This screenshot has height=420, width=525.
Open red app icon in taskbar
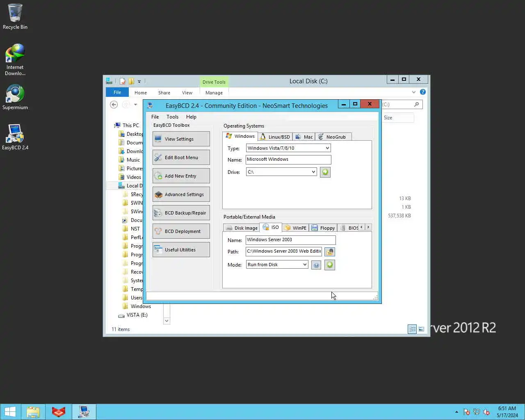point(59,412)
